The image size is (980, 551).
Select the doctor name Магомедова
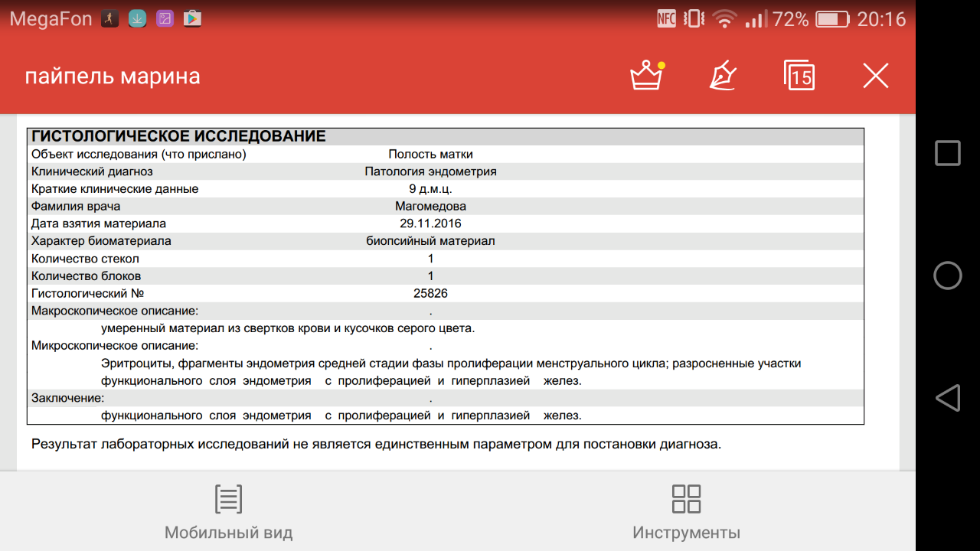click(x=430, y=207)
